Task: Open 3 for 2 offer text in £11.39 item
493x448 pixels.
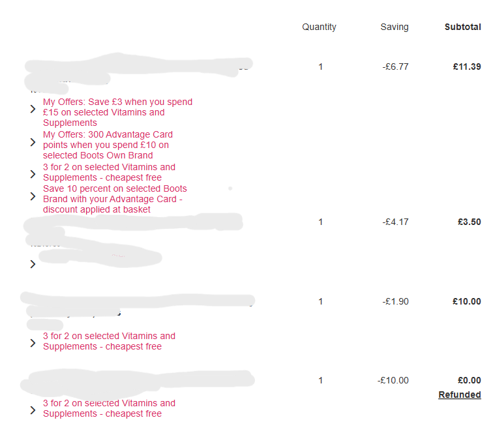Action: 109,172
